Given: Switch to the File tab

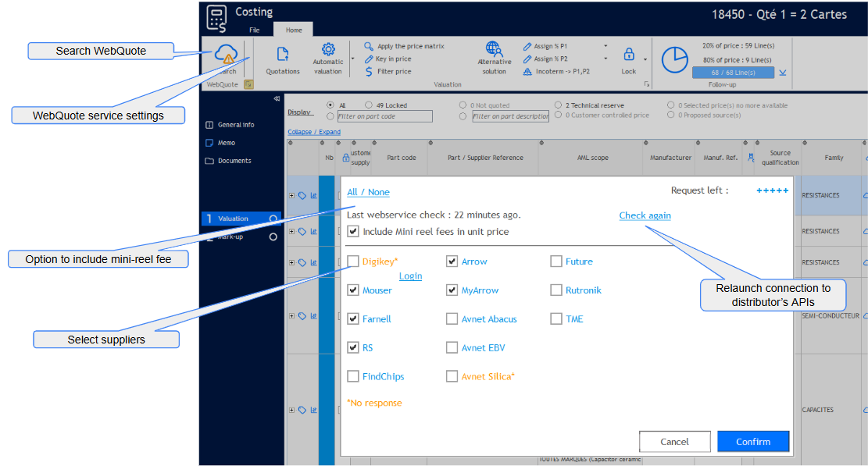Looking at the screenshot, I should click(254, 30).
